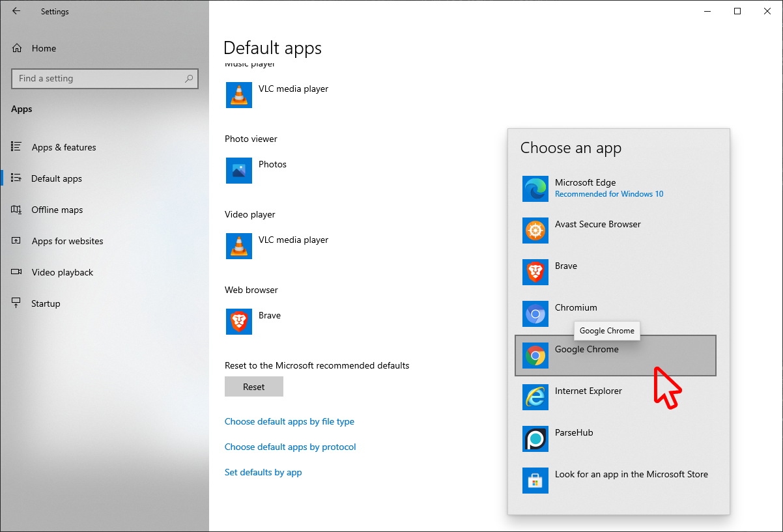
Task: Click the Home house icon in sidebar
Action: [x=17, y=48]
